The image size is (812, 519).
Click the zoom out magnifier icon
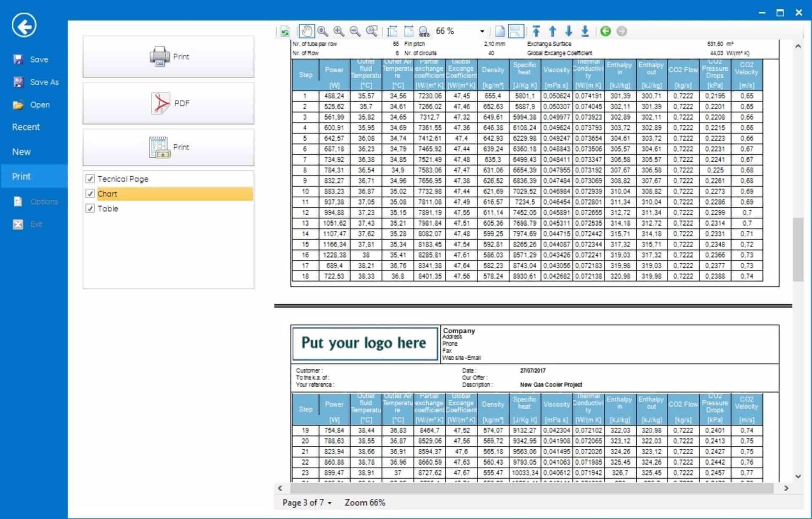(355, 31)
